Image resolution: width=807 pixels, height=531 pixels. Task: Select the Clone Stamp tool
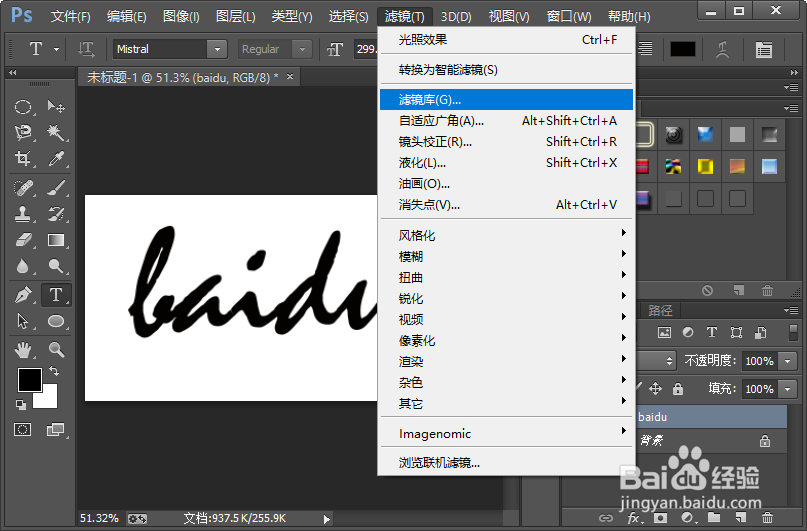pyautogui.click(x=23, y=214)
